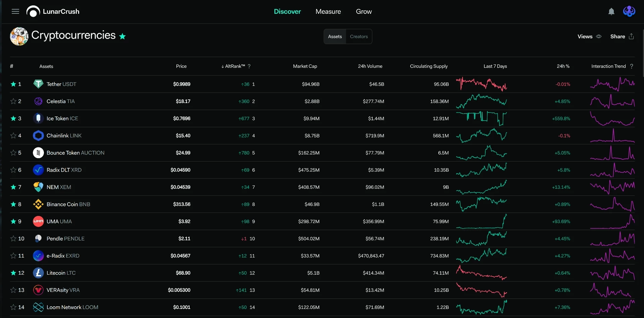Viewport: 644px width, 318px height.
Task: Sort by the AltRank column arrow
Action: [x=222, y=66]
